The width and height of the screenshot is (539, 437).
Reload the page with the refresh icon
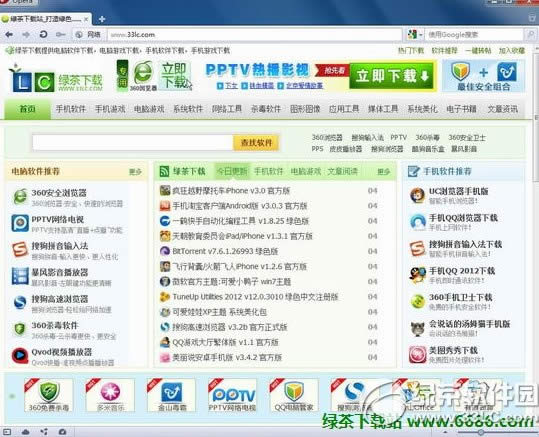(43, 34)
